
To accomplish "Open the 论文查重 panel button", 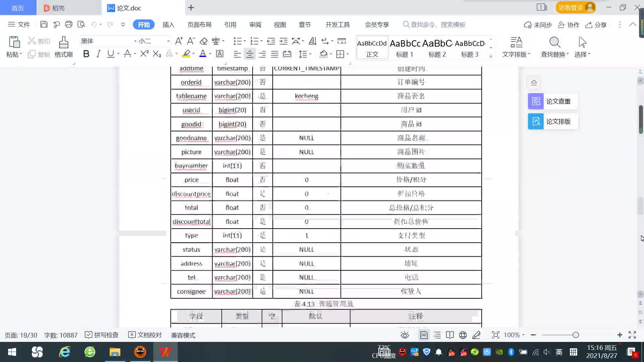I will tap(552, 101).
